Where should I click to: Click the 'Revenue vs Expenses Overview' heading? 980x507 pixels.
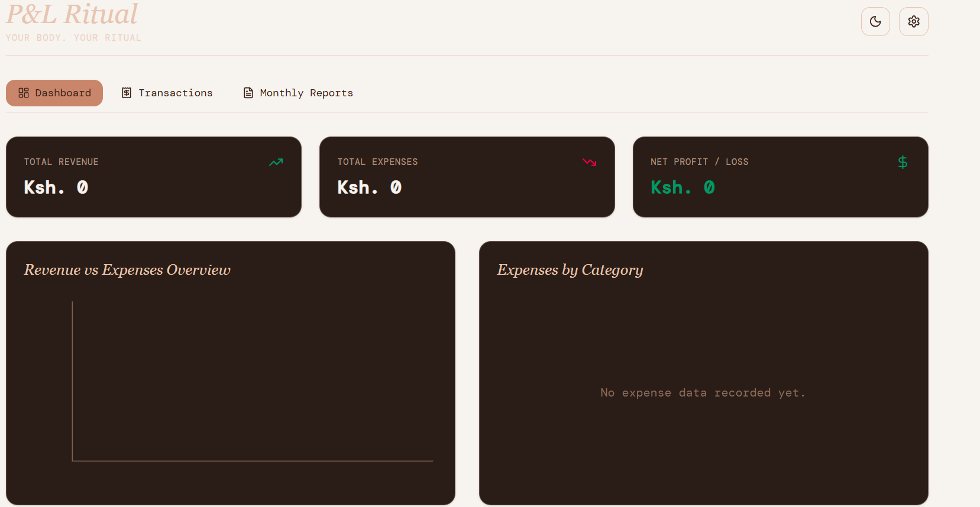[x=128, y=270]
